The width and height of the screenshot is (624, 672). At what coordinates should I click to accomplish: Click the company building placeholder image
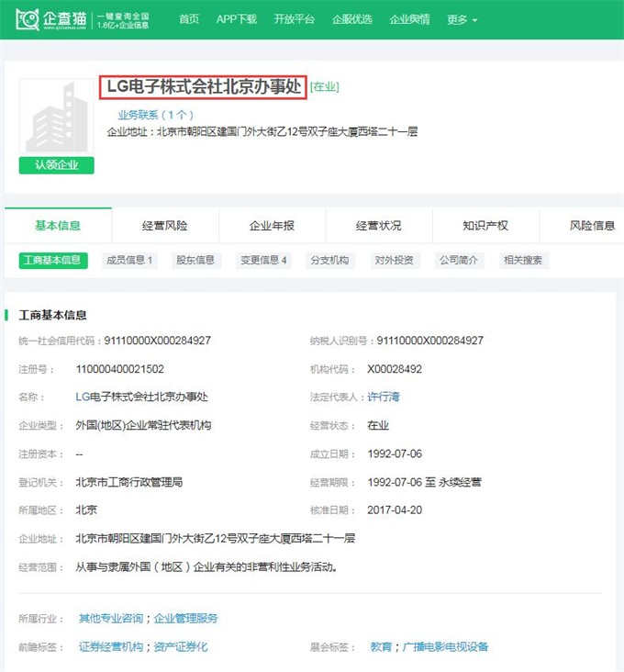pyautogui.click(x=57, y=118)
